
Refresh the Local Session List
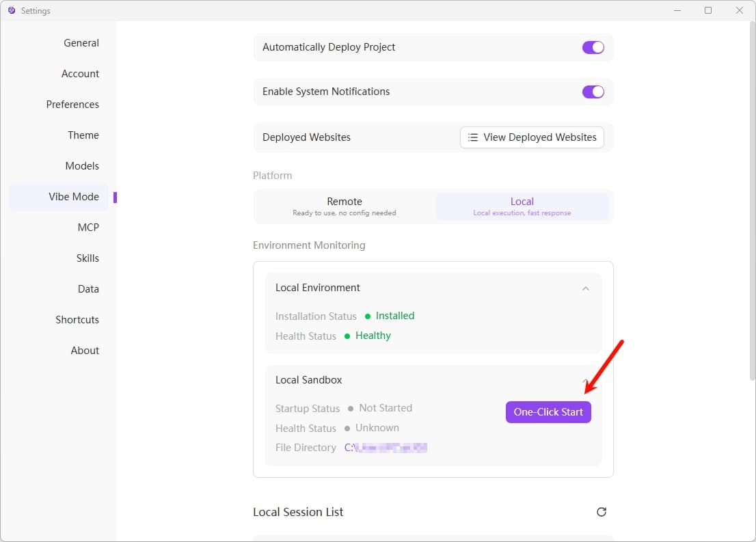pos(601,511)
